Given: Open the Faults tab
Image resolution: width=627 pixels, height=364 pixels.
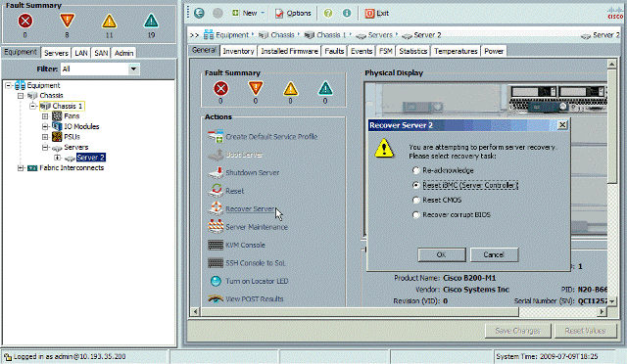Looking at the screenshot, I should (x=334, y=51).
